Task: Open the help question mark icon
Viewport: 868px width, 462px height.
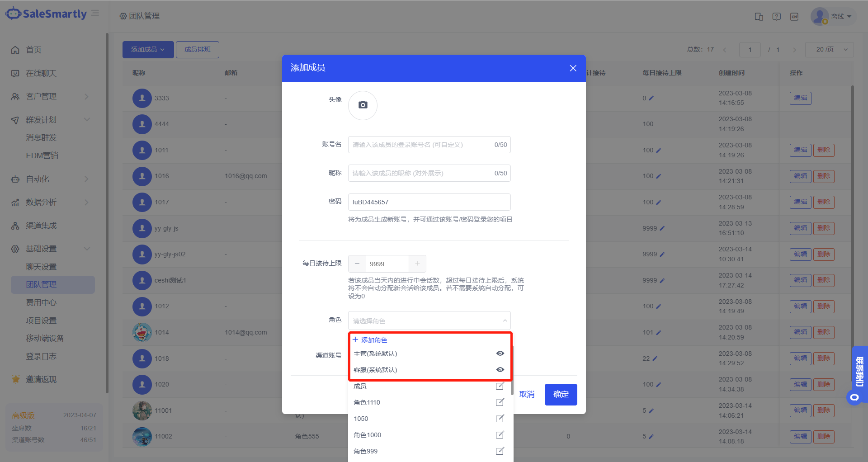Action: pyautogui.click(x=776, y=17)
